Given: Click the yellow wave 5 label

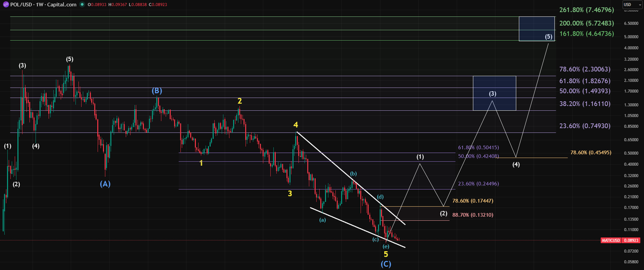Looking at the screenshot, I should (x=386, y=254).
